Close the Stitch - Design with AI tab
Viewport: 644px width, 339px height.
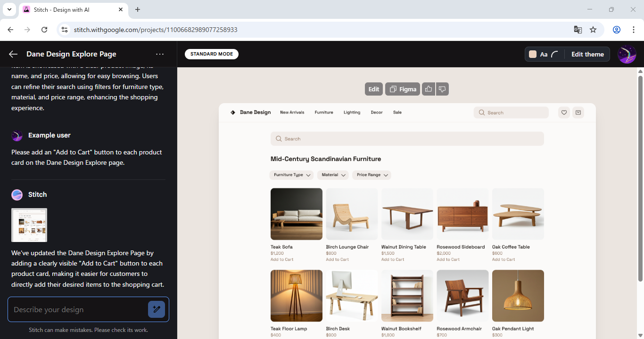(x=121, y=9)
